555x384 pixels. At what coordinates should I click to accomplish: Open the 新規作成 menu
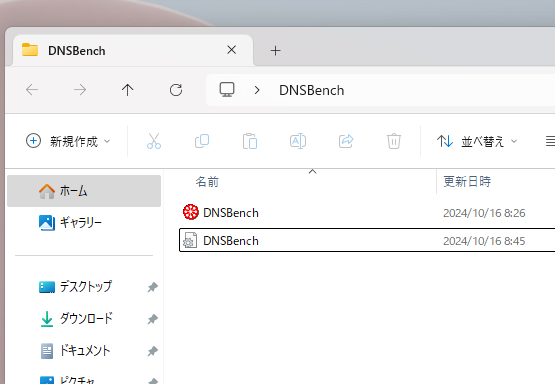pos(68,141)
